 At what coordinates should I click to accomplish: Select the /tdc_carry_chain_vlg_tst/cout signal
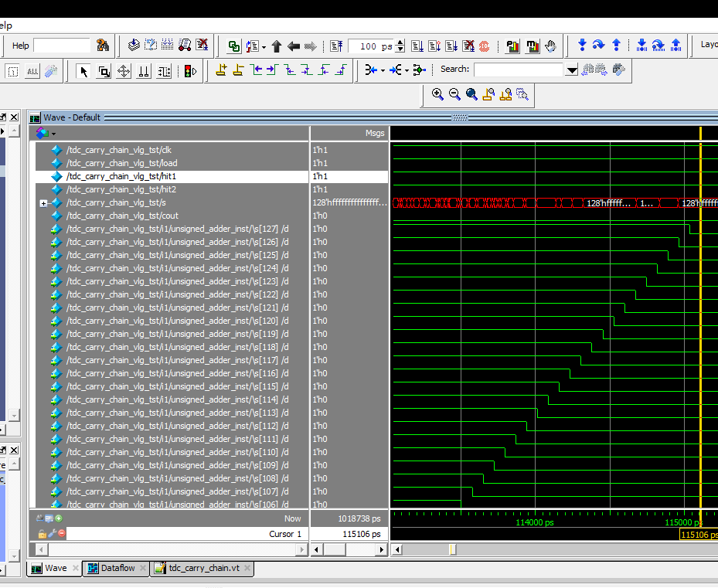(123, 216)
